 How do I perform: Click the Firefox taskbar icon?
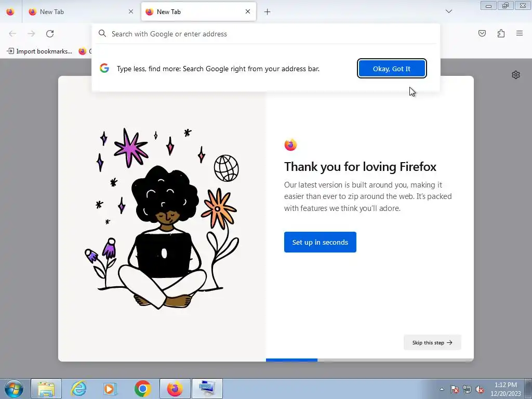[175, 389]
